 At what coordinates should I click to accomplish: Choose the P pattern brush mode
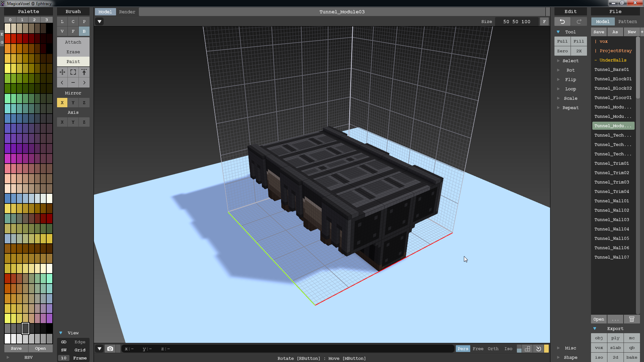pyautogui.click(x=84, y=21)
